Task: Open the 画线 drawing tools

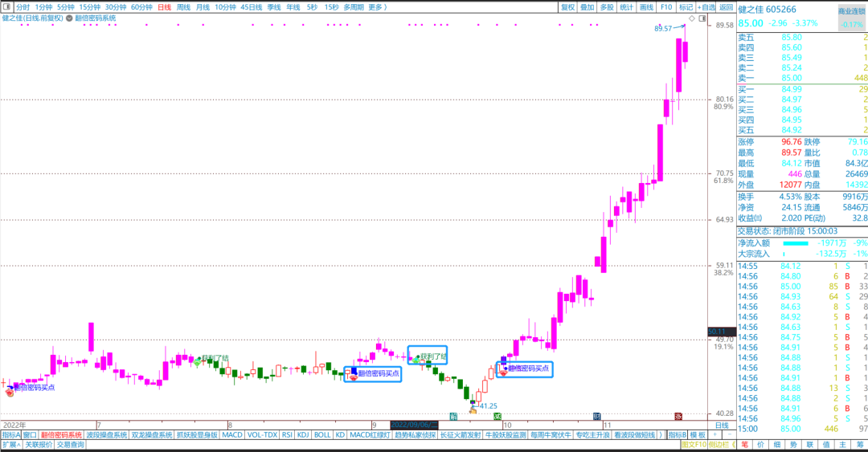Action: [x=646, y=7]
